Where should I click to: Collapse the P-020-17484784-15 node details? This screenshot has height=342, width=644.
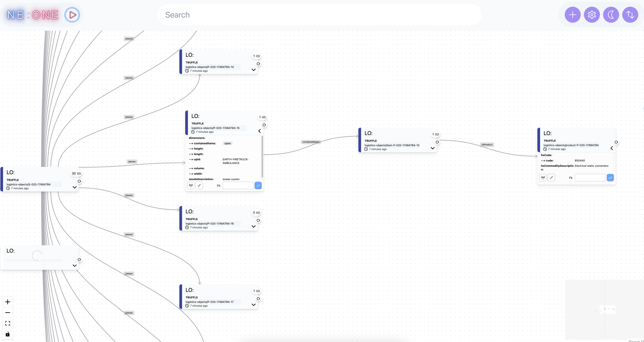[260, 131]
